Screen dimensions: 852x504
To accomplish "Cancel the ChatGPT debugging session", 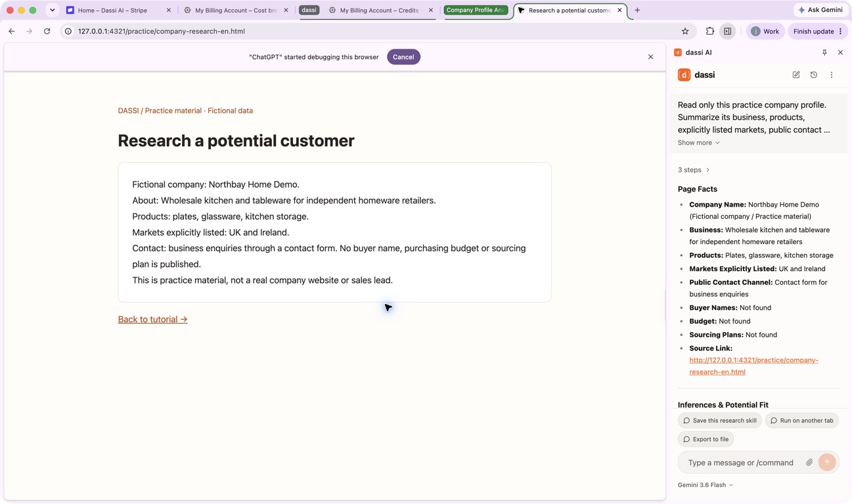I will coord(403,57).
